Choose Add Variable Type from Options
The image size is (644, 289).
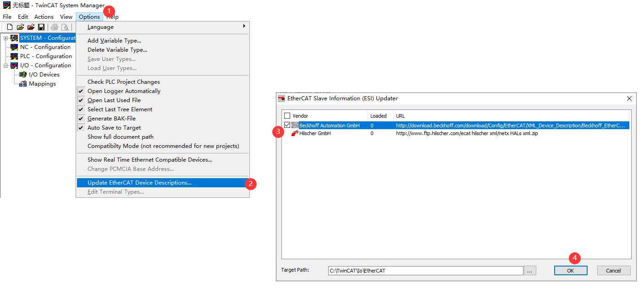point(162,41)
